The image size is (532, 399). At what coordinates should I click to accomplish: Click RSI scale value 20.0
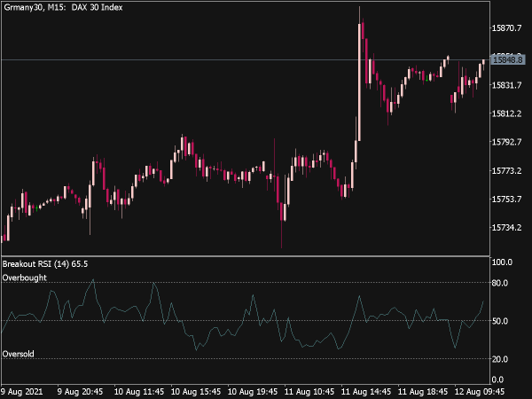(x=500, y=359)
